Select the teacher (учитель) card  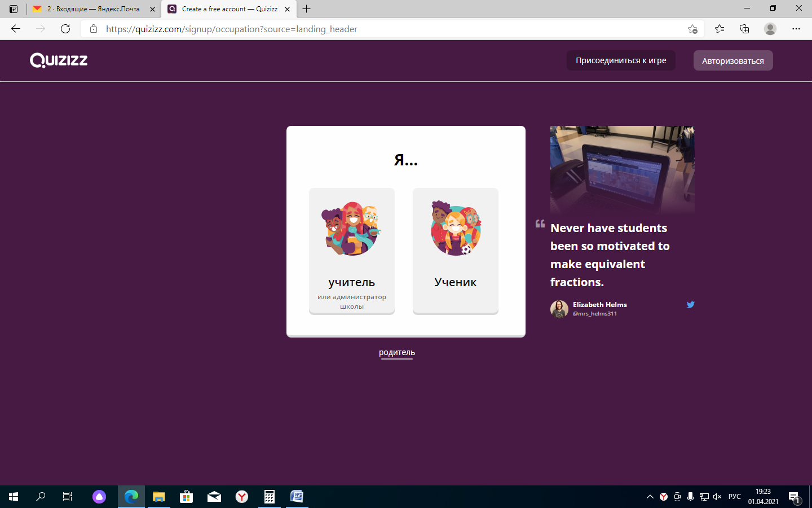(352, 251)
